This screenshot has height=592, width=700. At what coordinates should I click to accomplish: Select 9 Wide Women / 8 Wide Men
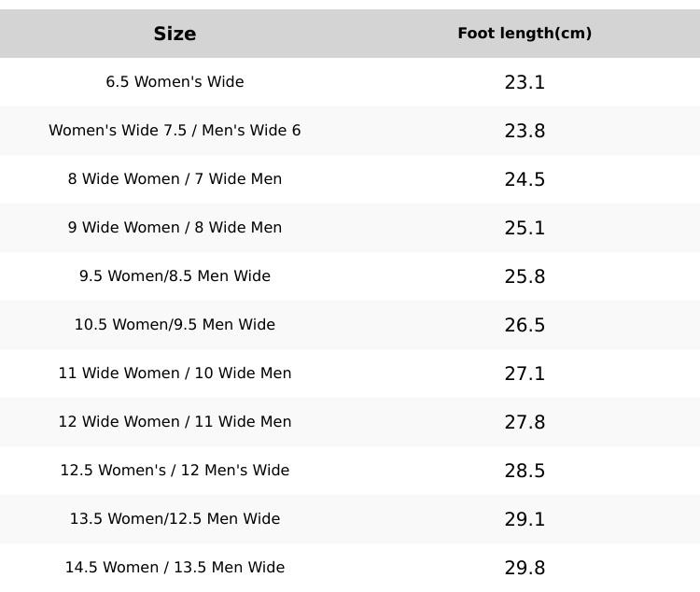[x=175, y=228]
